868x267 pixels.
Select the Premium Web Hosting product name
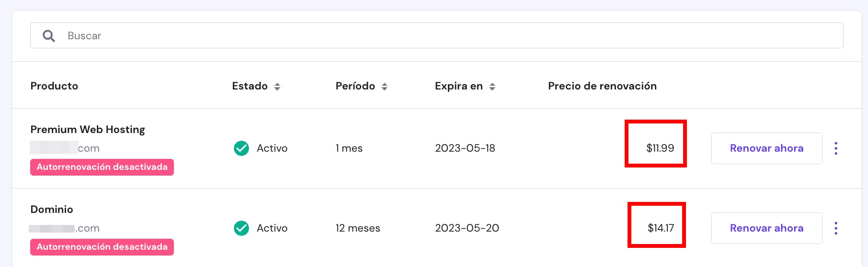click(x=88, y=130)
